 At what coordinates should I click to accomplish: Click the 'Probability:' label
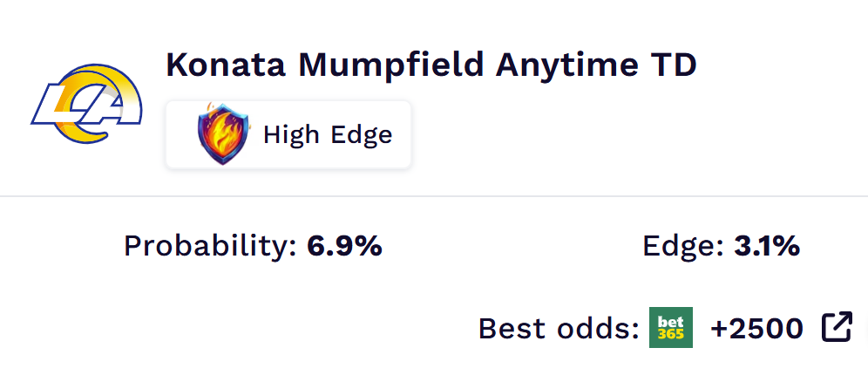pos(212,247)
